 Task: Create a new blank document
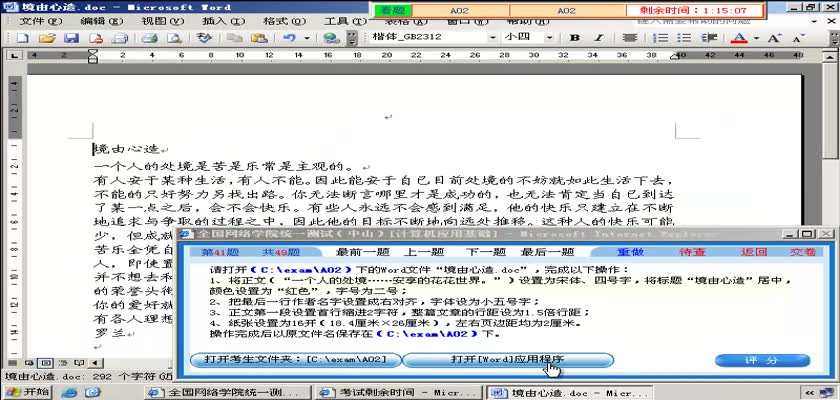click(x=22, y=38)
